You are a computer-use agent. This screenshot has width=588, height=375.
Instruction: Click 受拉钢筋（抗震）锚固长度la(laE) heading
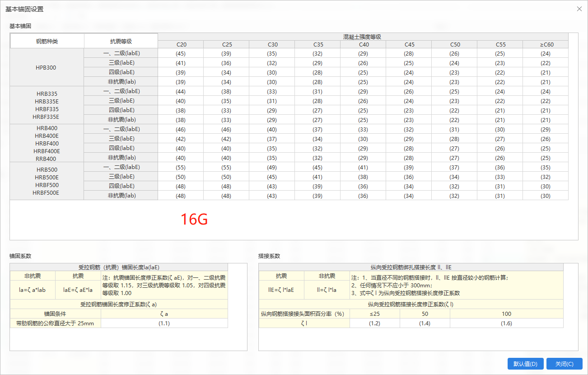[x=119, y=267]
